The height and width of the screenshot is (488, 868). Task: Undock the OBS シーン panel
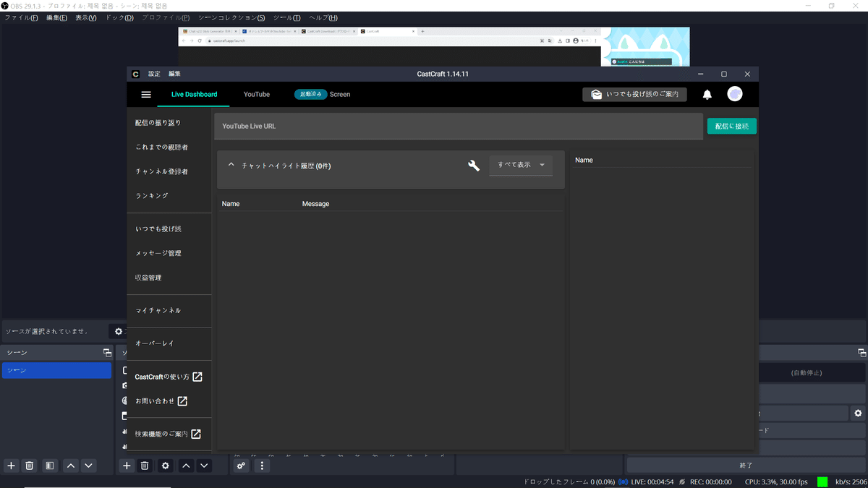107,352
